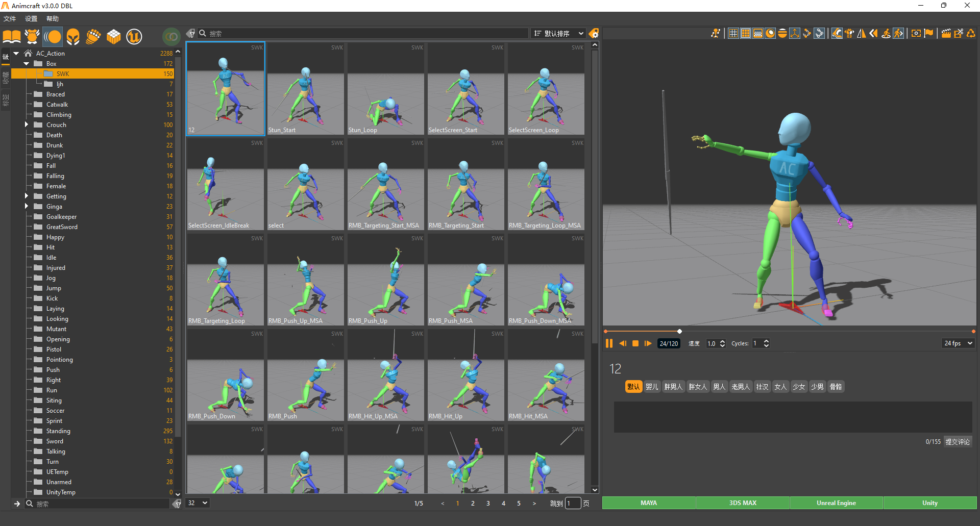Open the fist hand category icon

coord(93,36)
